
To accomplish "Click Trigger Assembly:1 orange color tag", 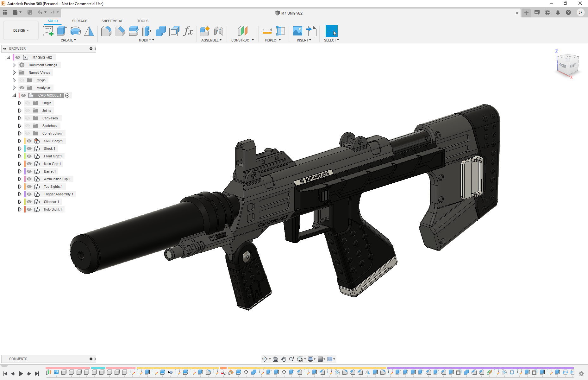I will click(x=25, y=194).
